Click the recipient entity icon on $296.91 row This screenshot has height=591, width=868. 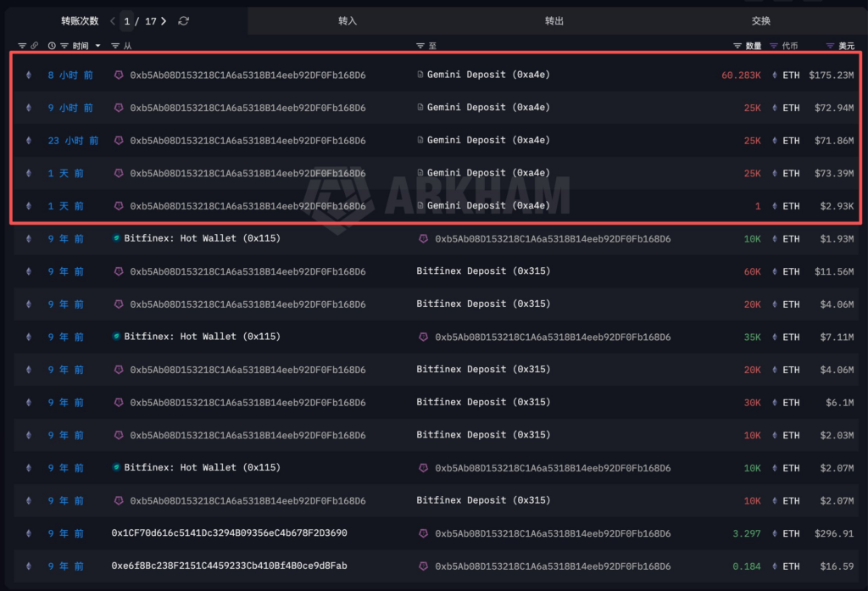point(424,533)
